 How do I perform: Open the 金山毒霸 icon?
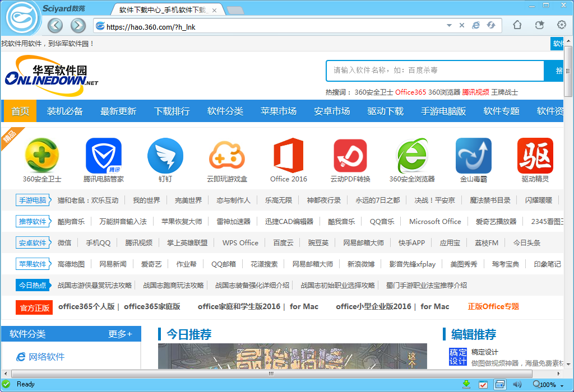click(473, 155)
